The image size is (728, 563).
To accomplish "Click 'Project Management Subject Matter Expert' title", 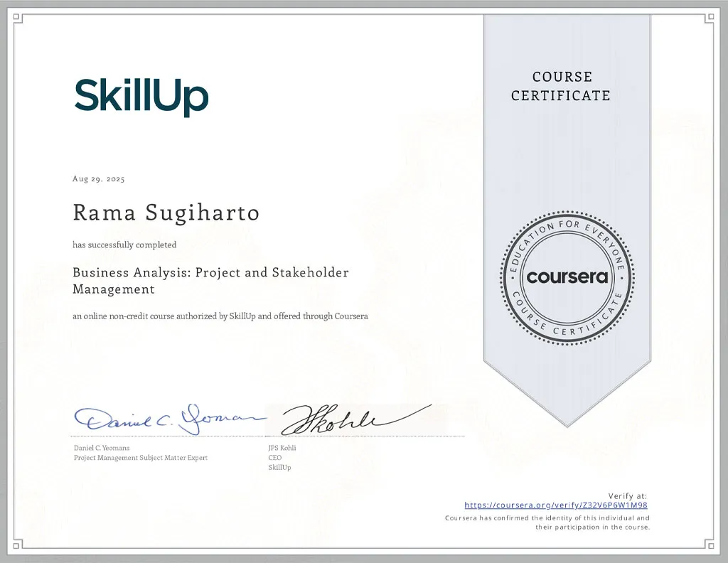I will click(141, 458).
